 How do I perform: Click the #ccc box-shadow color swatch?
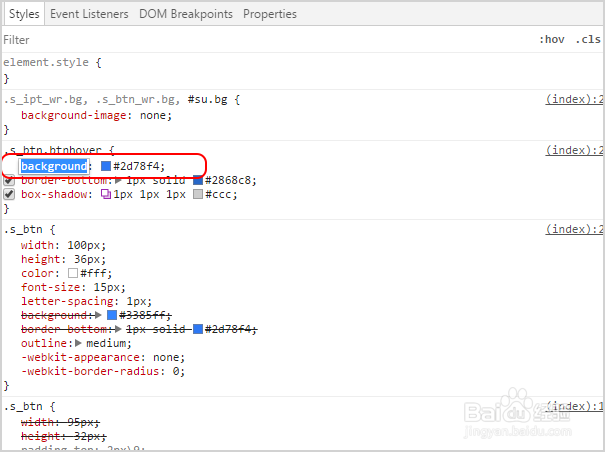tap(198, 194)
